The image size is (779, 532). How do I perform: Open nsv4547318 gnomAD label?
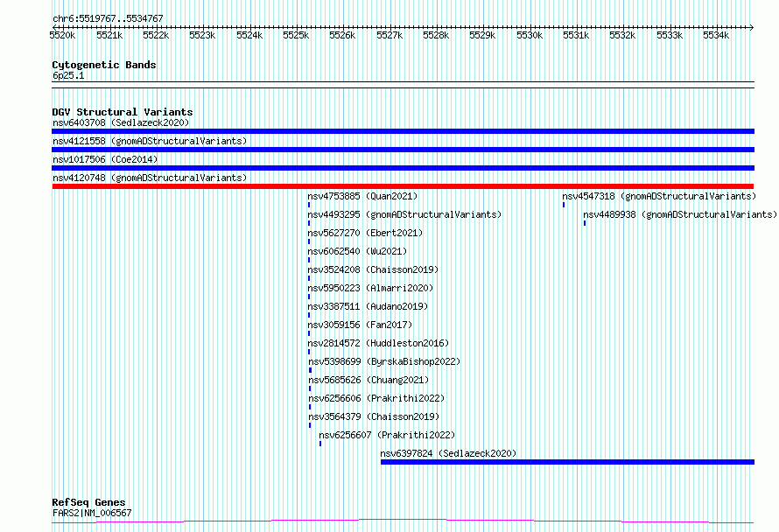[659, 196]
